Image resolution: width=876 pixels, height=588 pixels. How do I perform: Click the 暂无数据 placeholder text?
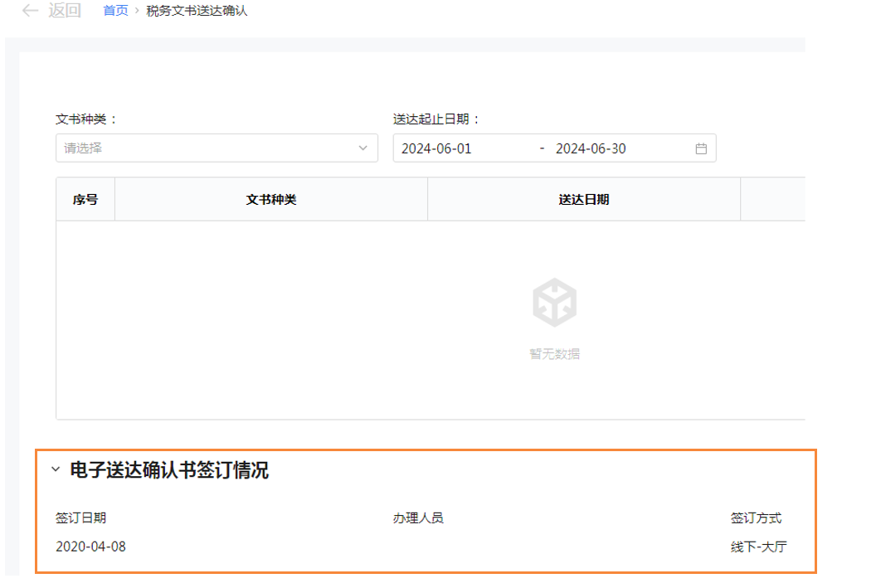(x=554, y=354)
